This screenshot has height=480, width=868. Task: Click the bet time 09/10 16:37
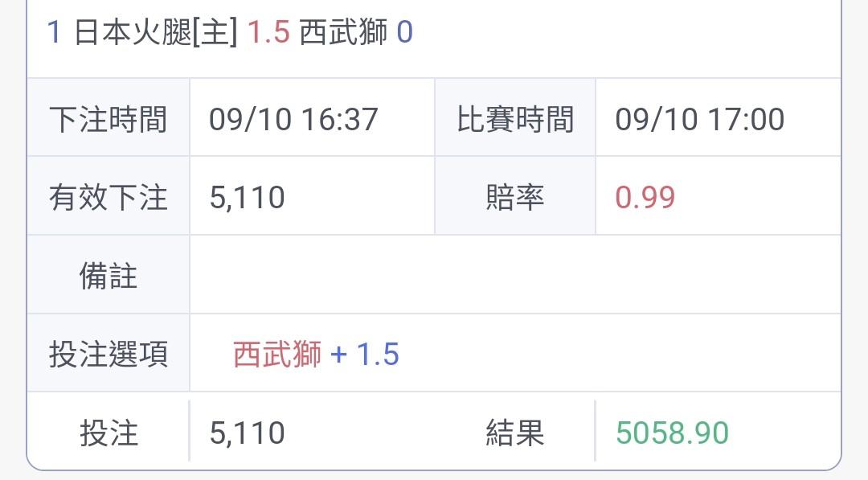click(293, 119)
